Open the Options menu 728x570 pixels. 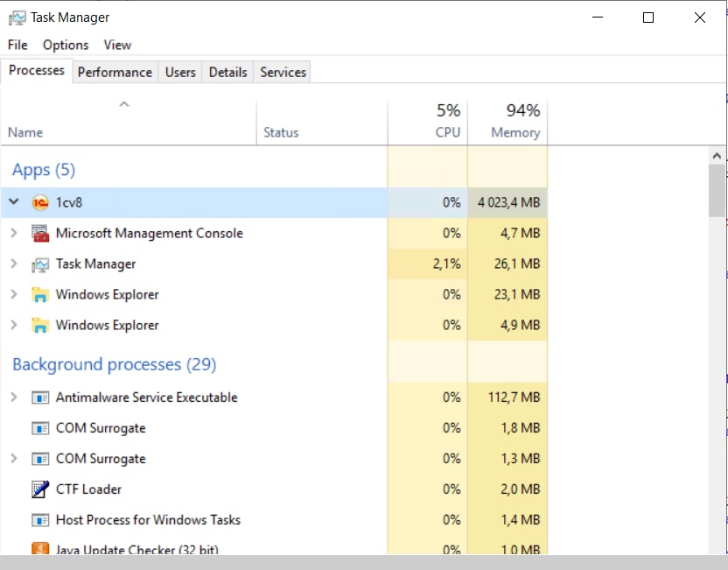click(x=66, y=45)
